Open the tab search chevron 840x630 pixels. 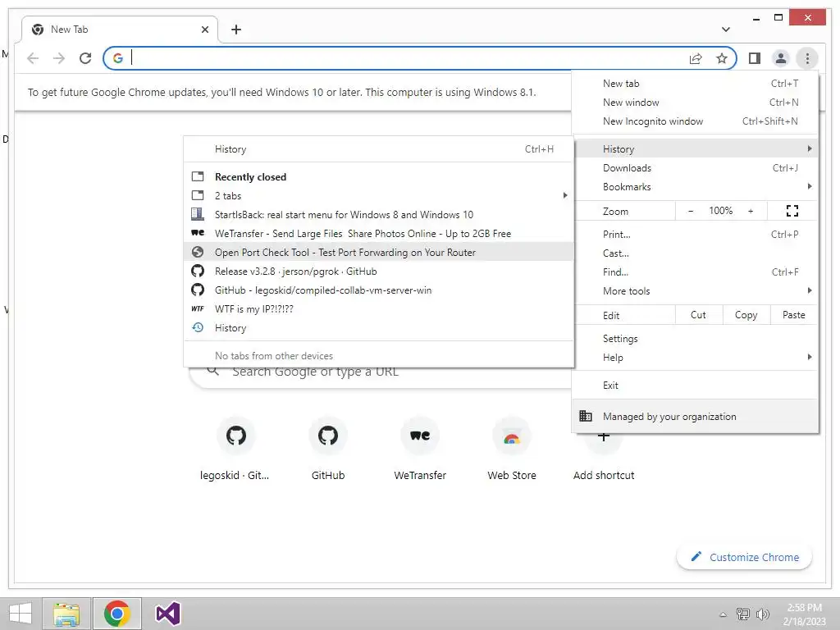(x=725, y=30)
